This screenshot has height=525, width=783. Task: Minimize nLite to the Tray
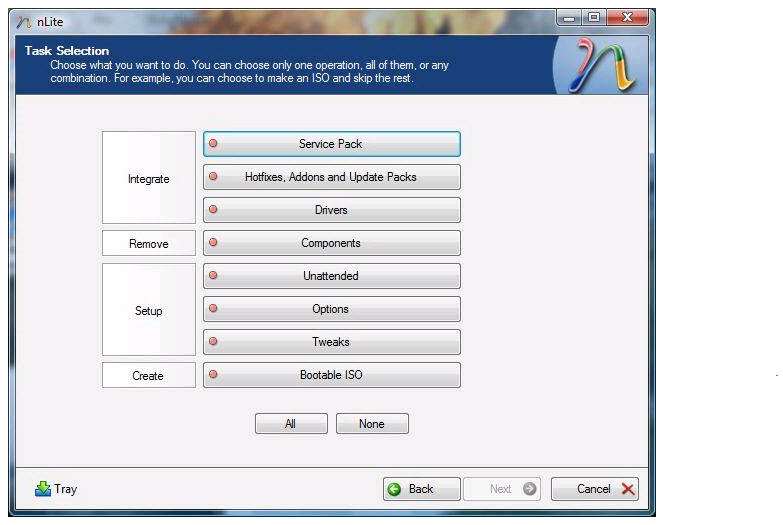click(56, 489)
